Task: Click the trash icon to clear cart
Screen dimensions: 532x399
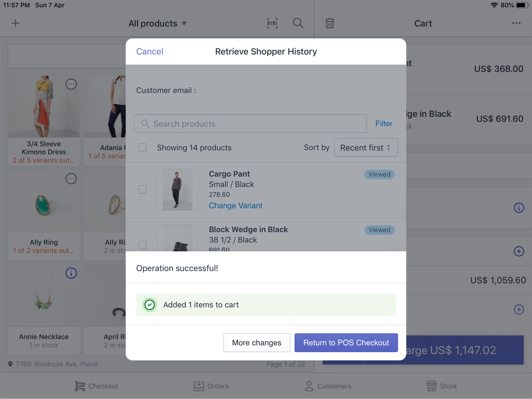Action: [330, 23]
